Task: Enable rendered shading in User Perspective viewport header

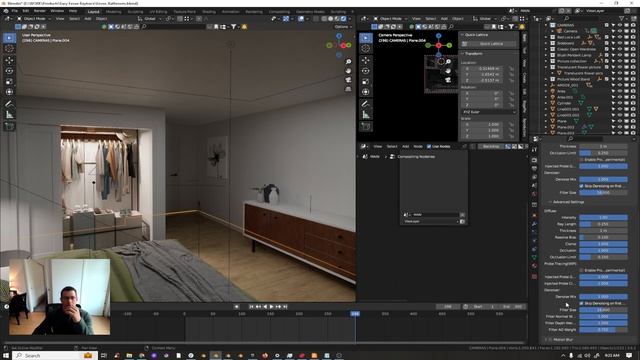Action: (343, 19)
